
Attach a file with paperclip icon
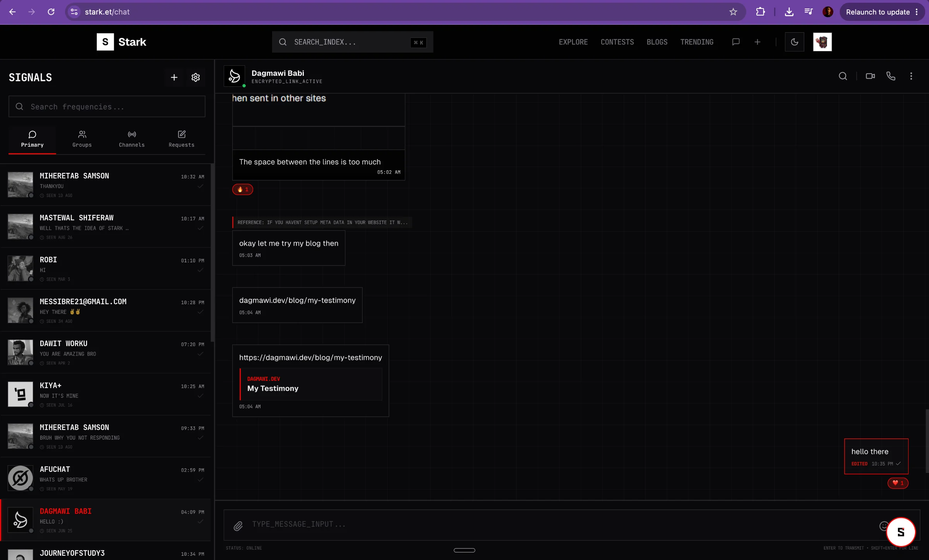[x=238, y=526]
